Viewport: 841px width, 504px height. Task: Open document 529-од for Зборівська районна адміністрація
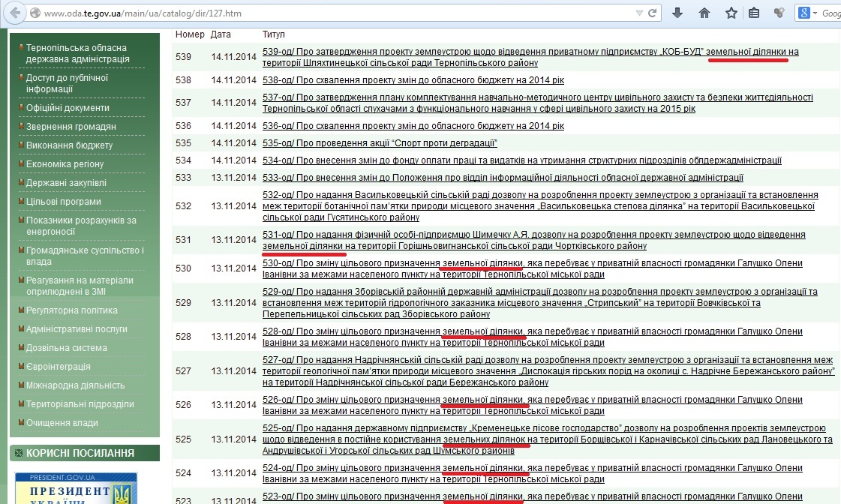pyautogui.click(x=539, y=303)
